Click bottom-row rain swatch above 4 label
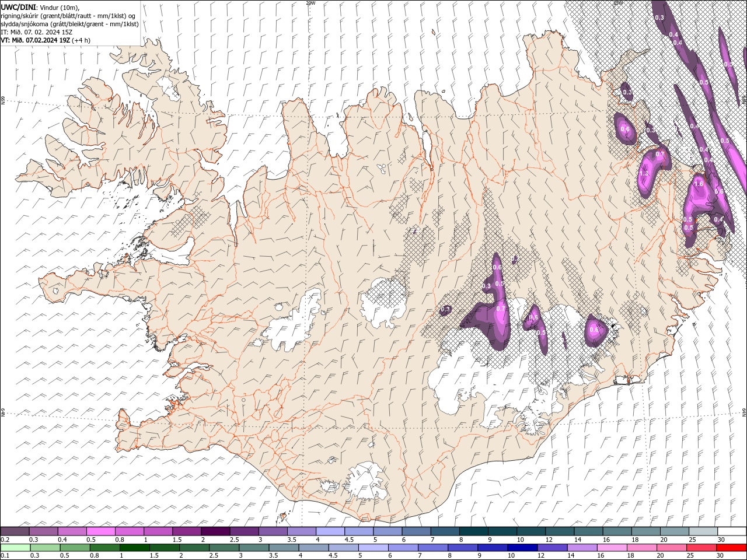The width and height of the screenshot is (747, 560). tap(313, 548)
